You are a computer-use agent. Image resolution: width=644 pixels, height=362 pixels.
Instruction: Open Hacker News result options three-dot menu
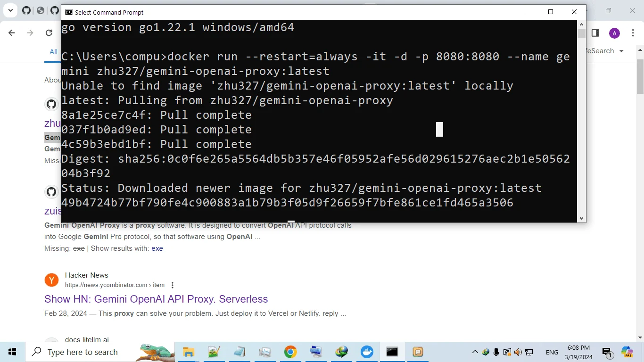coord(173,285)
